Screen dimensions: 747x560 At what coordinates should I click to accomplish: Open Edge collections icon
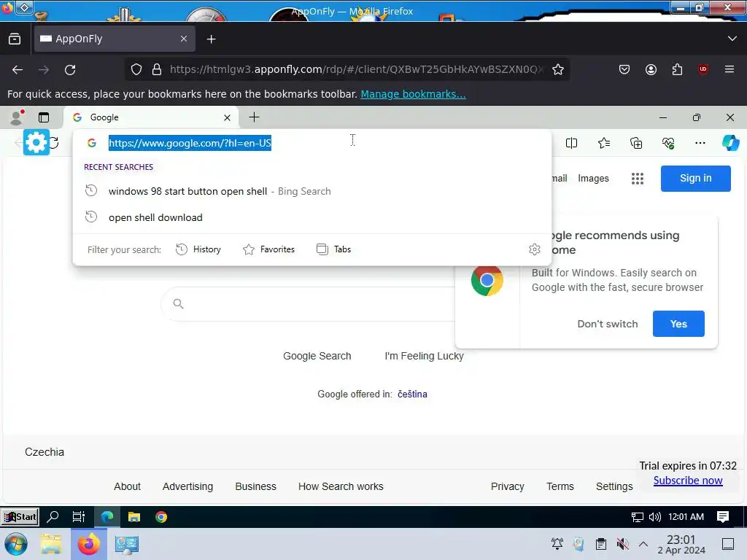click(x=636, y=143)
